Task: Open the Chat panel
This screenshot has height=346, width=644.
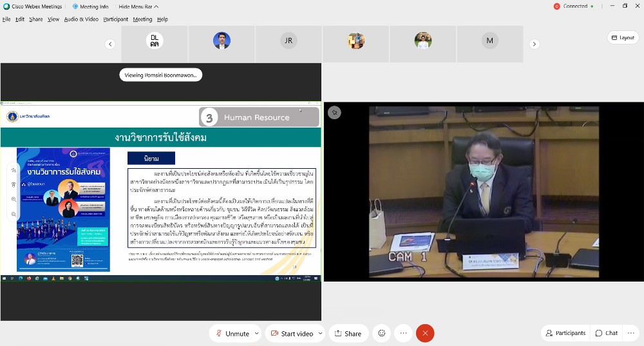Action: tap(607, 333)
